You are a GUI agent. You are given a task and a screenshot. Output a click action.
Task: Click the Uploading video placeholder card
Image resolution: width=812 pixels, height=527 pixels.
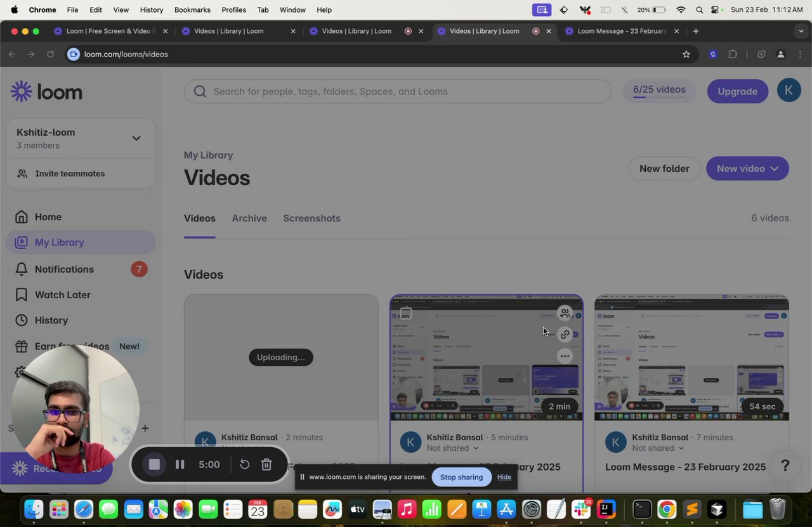click(x=281, y=357)
